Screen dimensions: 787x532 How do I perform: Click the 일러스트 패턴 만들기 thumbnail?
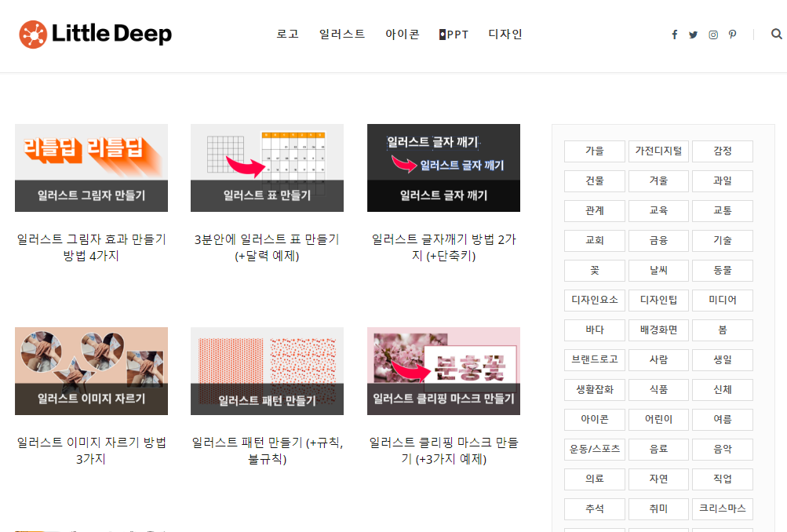[267, 370]
